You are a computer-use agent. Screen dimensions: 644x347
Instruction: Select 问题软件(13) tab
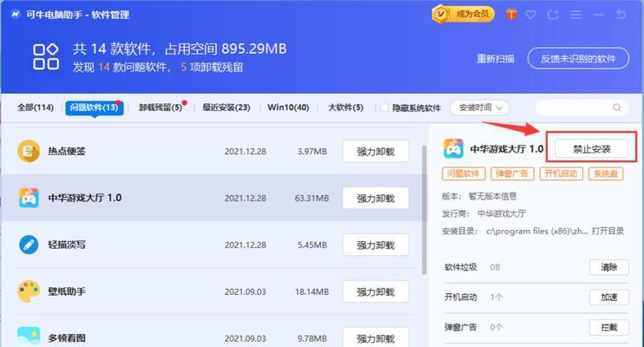(x=94, y=108)
